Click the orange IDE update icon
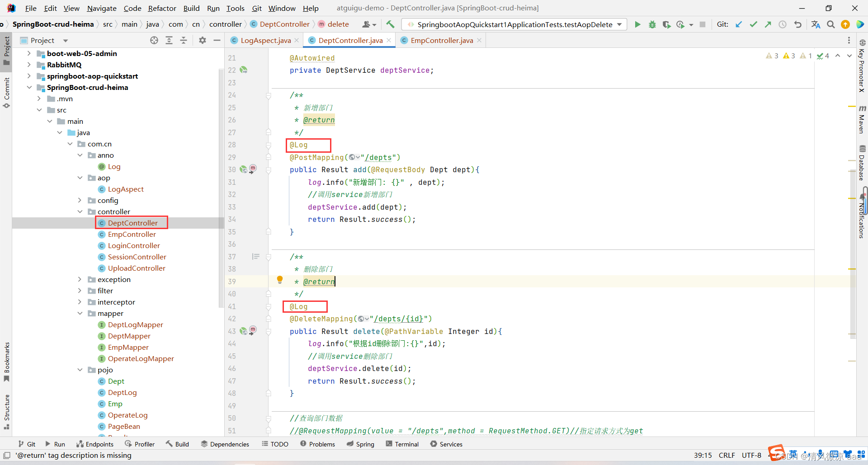 pos(845,24)
